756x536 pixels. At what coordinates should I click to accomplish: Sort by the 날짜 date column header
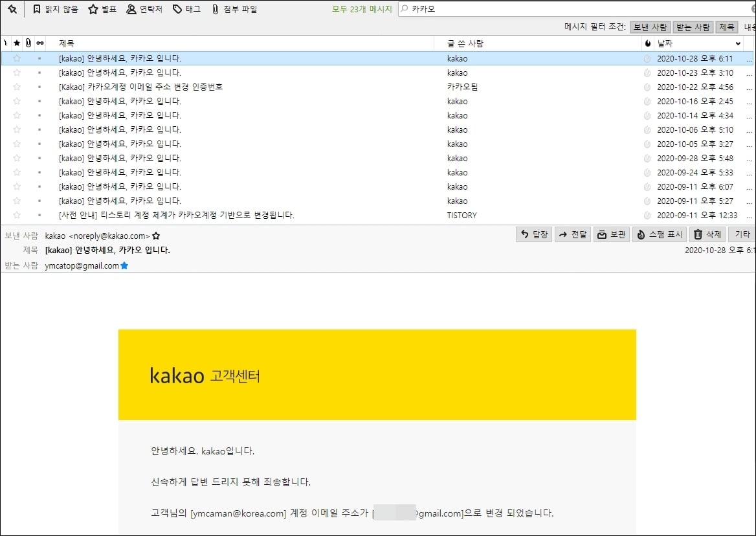(698, 43)
